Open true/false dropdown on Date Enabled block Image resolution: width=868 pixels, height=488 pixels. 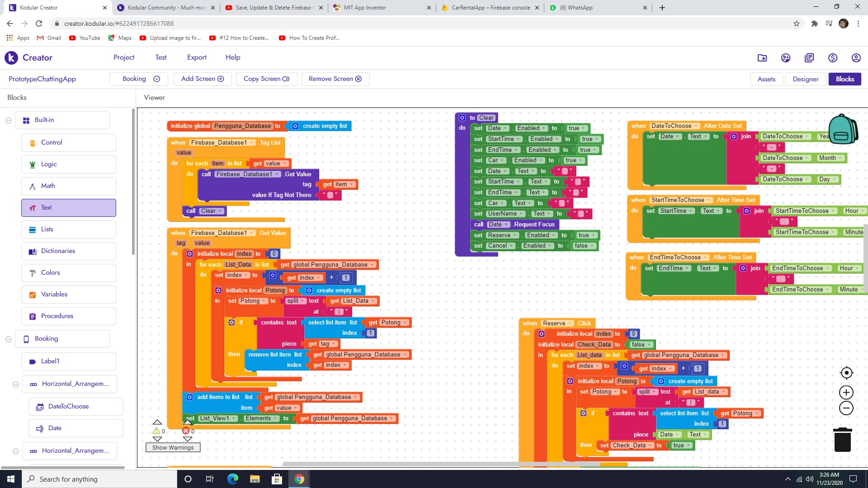pyautogui.click(x=577, y=128)
